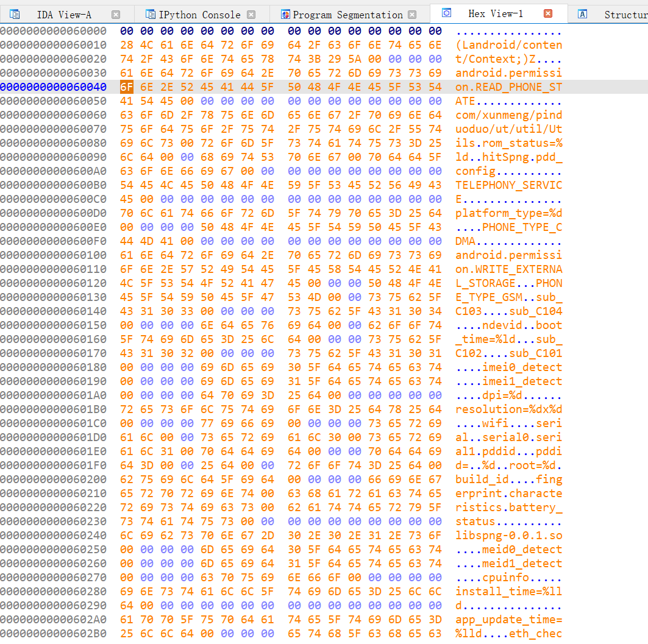
Task: Click ASCII text 'erprint.characte'
Action: (x=509, y=494)
